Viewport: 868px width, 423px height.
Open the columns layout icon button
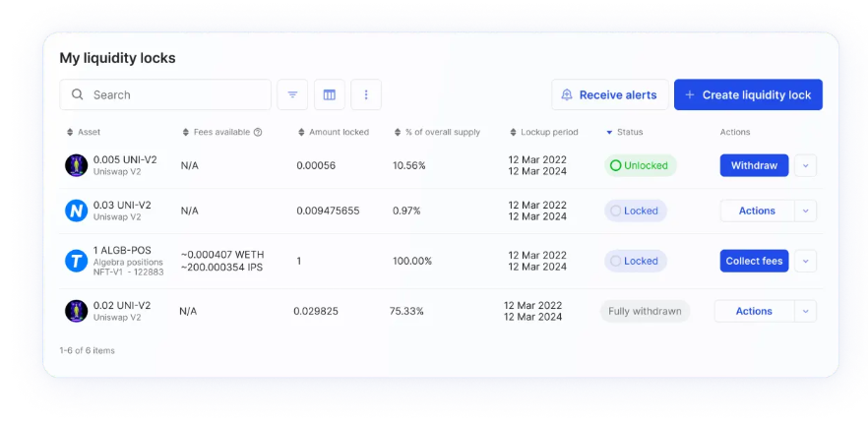(330, 94)
